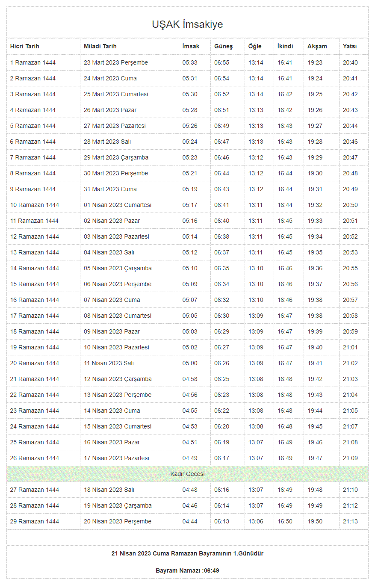Click the 14 Nisan 2023 Cuma date

(112, 411)
